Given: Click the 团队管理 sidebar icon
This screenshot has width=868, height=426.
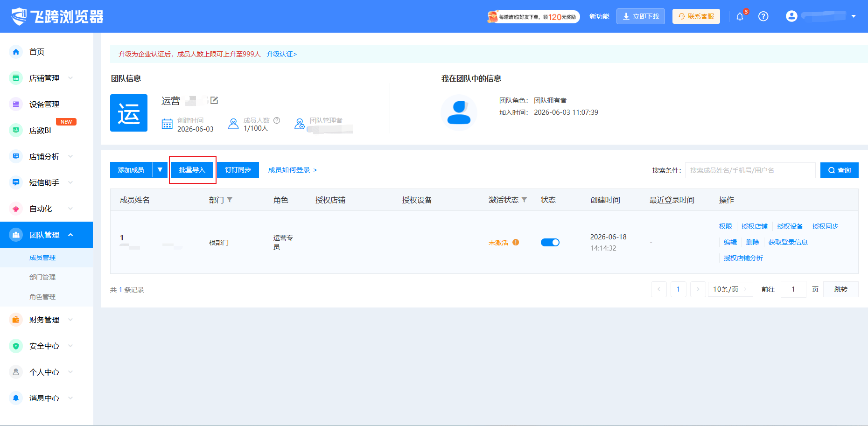Looking at the screenshot, I should 16,235.
